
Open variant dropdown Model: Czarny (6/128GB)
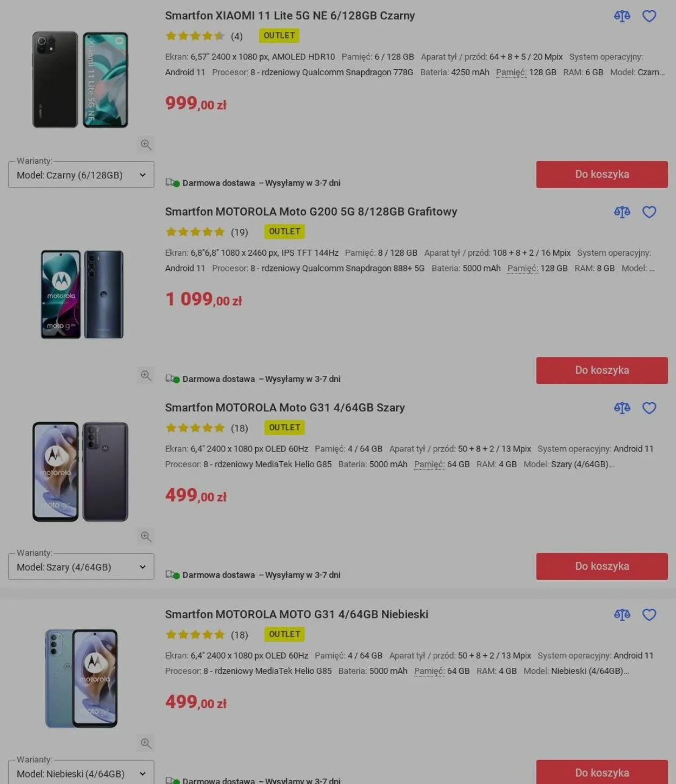click(x=81, y=175)
